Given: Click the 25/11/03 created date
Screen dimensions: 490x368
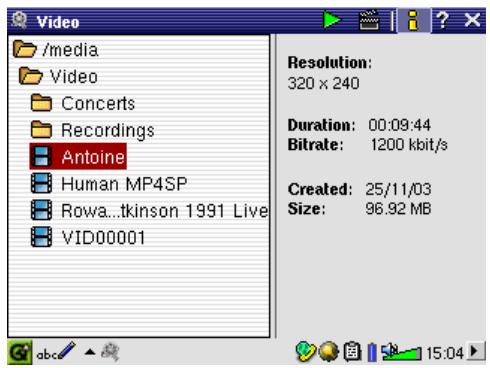Looking at the screenshot, I should (x=398, y=189).
